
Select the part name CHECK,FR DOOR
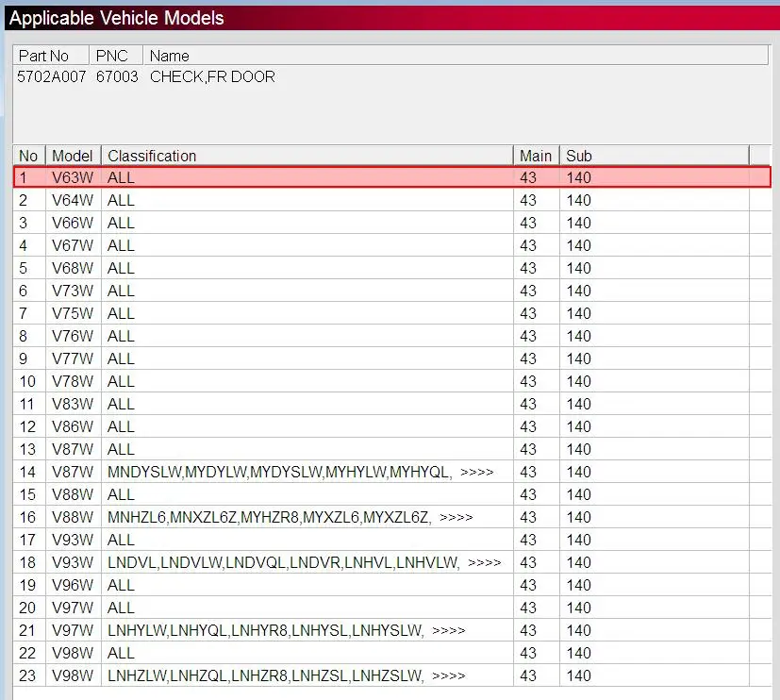[212, 76]
